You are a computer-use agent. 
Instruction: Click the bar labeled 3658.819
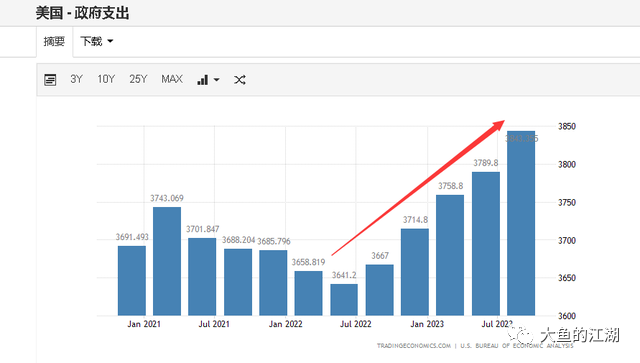pyautogui.click(x=309, y=293)
